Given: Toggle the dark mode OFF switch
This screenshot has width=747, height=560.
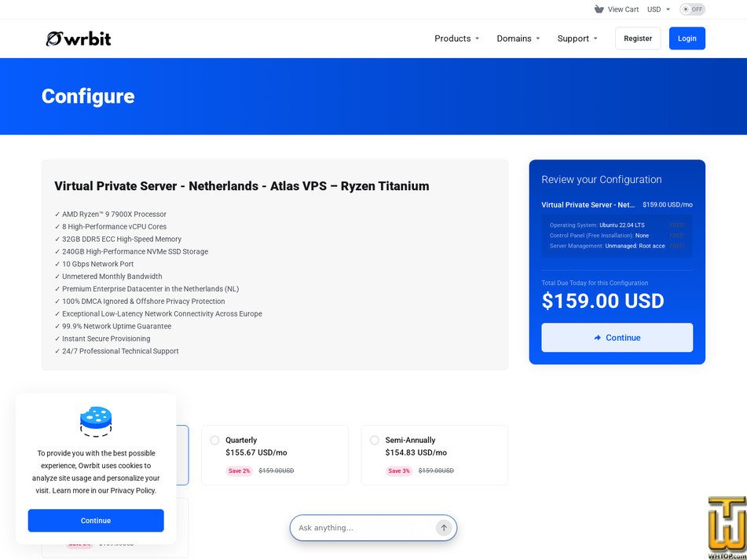Looking at the screenshot, I should [x=692, y=9].
